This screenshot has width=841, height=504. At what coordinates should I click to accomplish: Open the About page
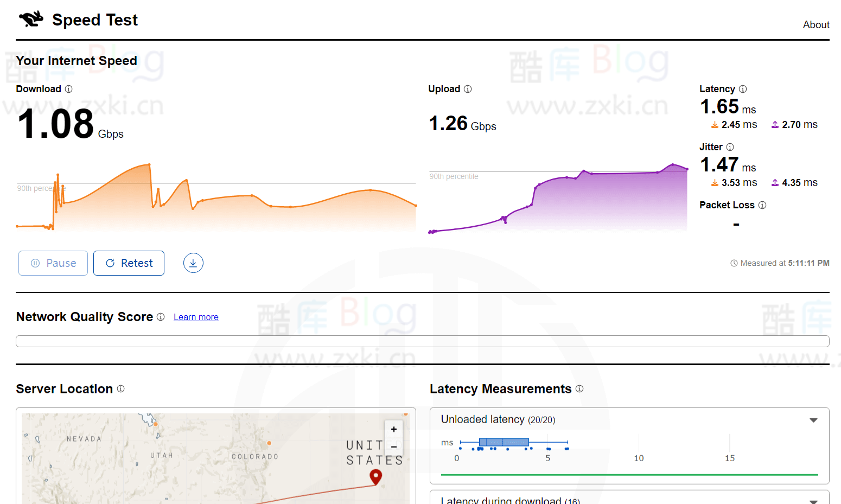tap(816, 24)
